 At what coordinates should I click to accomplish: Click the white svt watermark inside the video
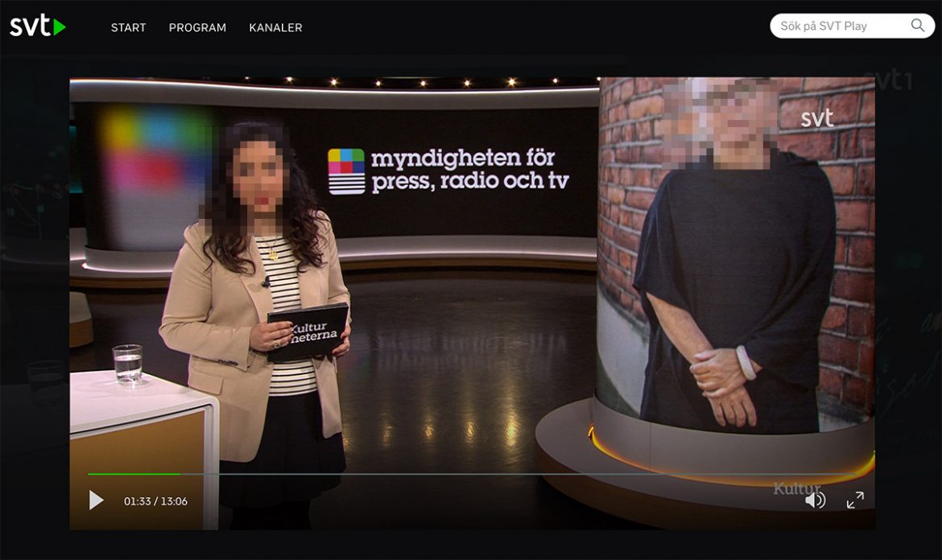coord(816,119)
